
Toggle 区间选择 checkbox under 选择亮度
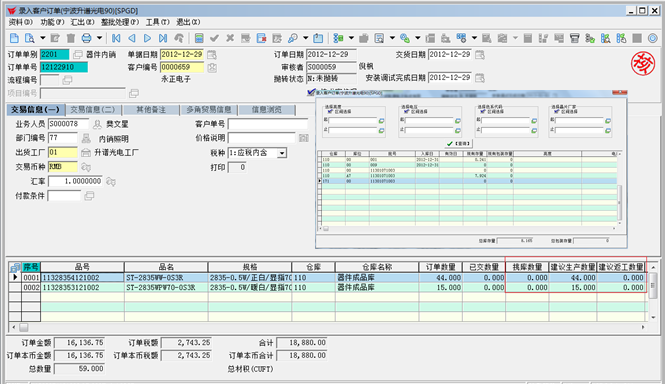(x=330, y=112)
